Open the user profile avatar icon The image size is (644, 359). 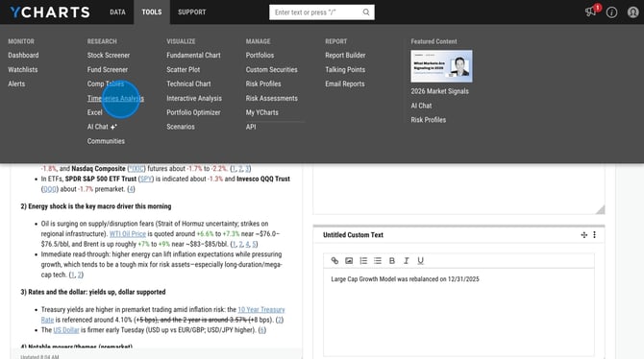tap(632, 12)
